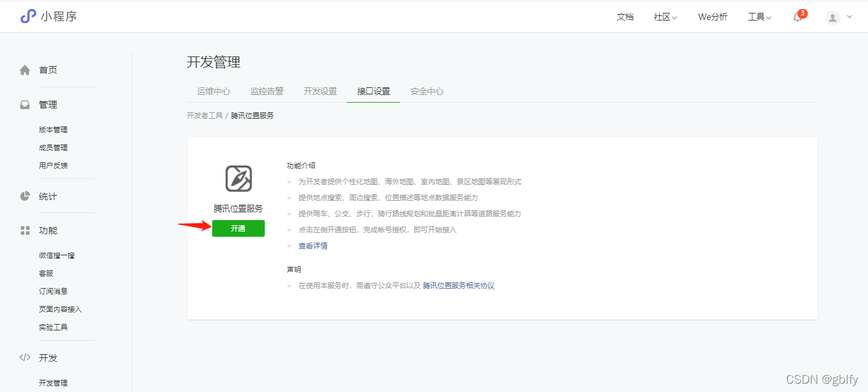Image resolution: width=868 pixels, height=392 pixels.
Task: Click the 声明 heading text
Action: click(294, 269)
